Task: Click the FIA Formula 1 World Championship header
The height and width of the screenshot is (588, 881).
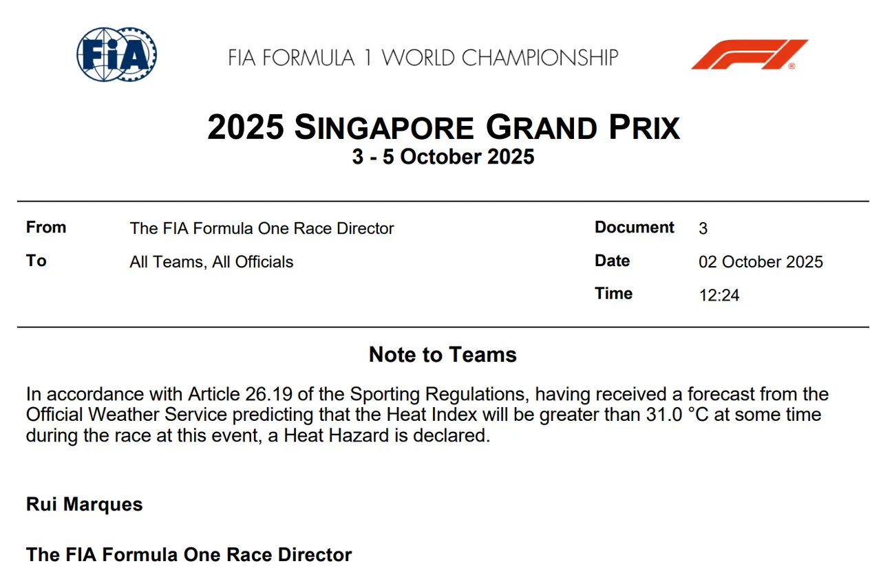Action: (x=423, y=57)
